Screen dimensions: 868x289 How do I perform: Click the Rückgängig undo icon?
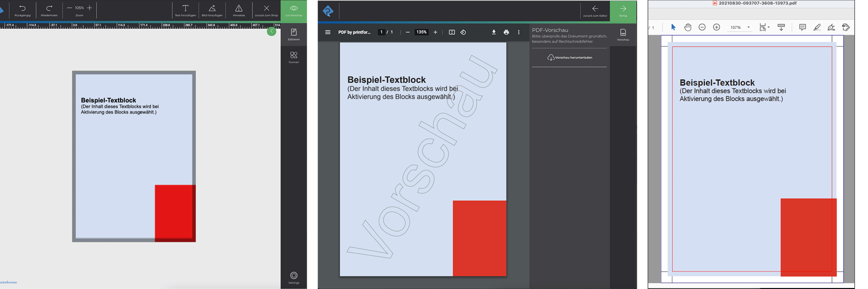click(23, 9)
